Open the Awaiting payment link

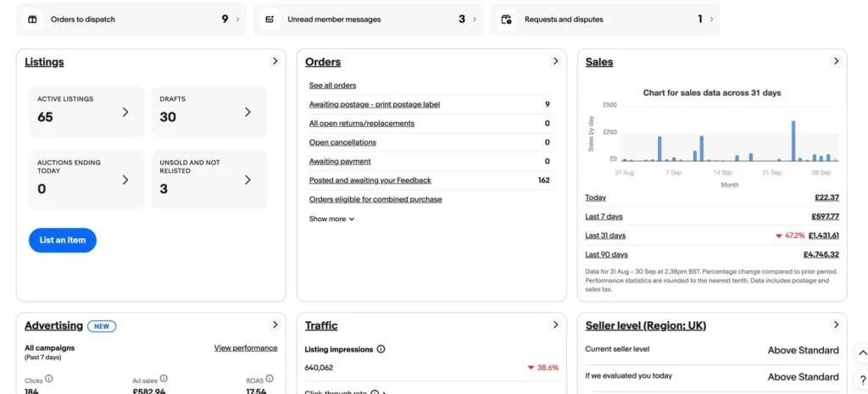[x=340, y=161]
